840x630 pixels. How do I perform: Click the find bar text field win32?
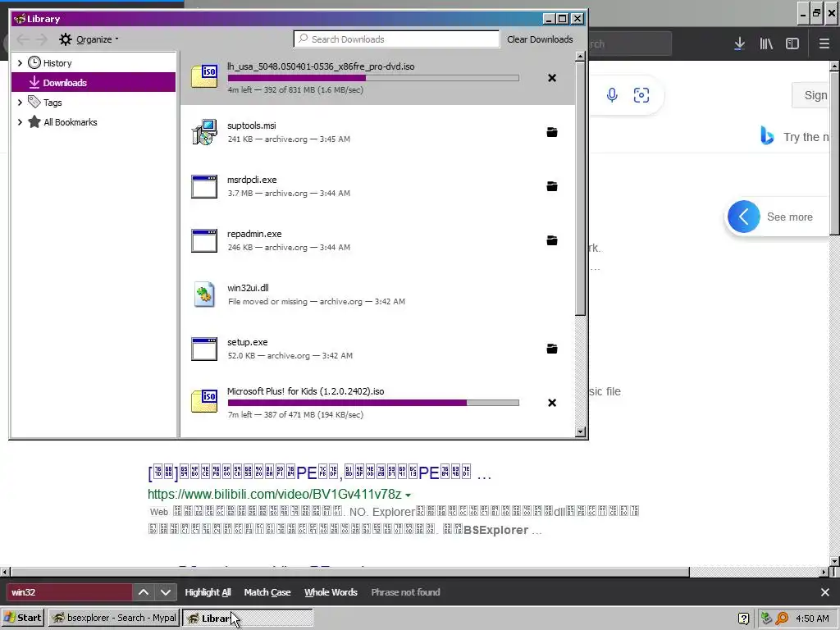[x=69, y=592]
